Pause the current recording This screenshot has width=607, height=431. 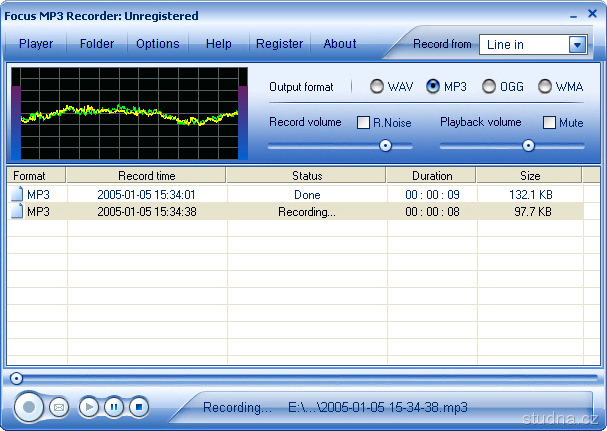click(x=114, y=407)
